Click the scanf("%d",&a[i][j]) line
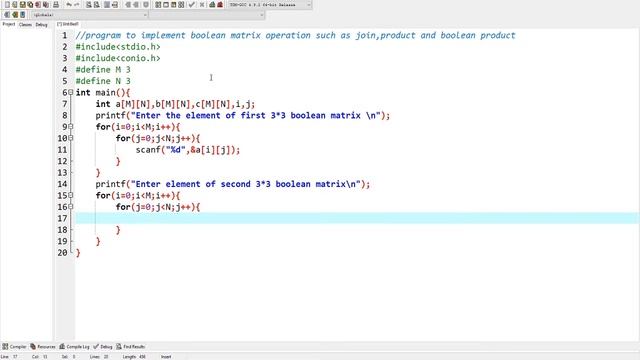 [188, 149]
